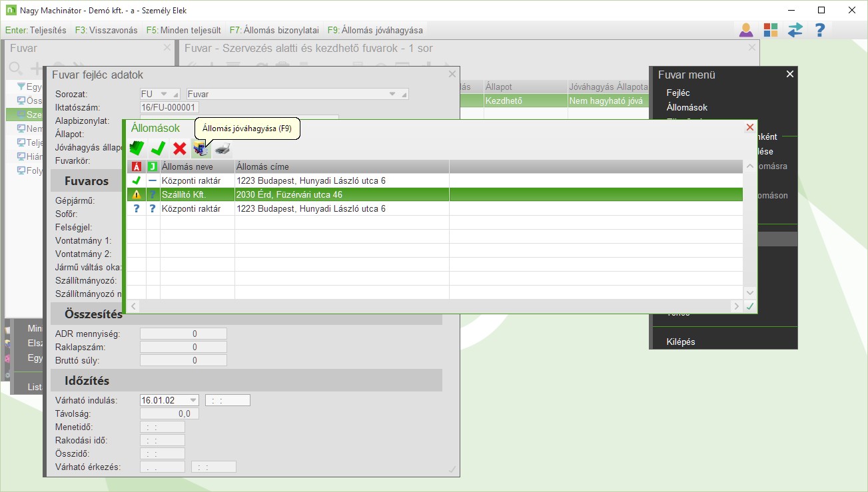
Task: Click the single green checkmark Teljesítés icon
Action: pyautogui.click(x=159, y=148)
